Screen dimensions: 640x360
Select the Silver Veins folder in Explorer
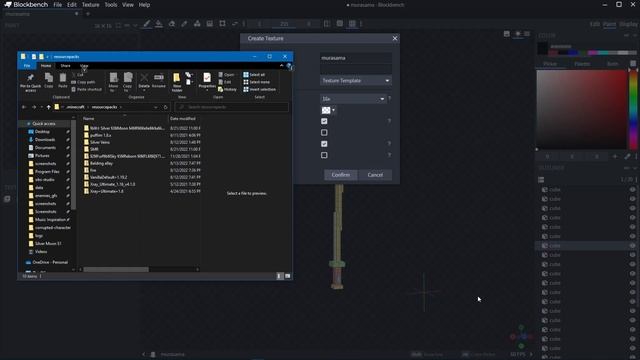(100, 142)
